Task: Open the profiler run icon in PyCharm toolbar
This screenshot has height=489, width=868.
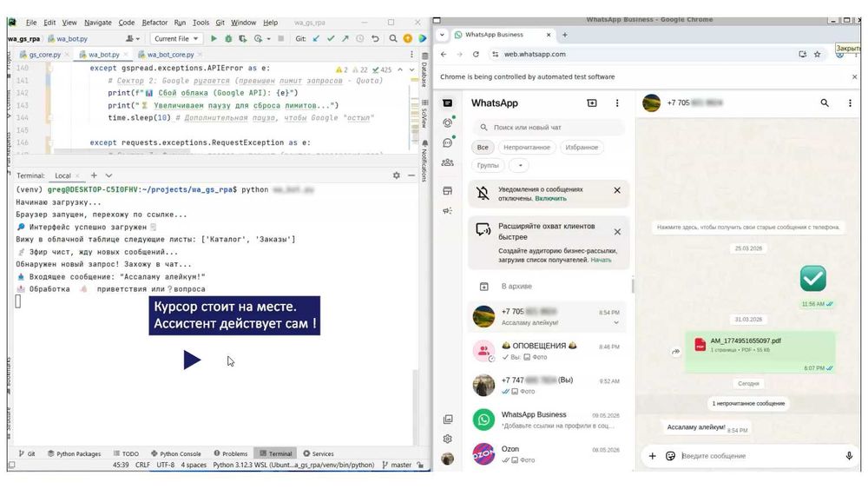Action: pyautogui.click(x=258, y=39)
